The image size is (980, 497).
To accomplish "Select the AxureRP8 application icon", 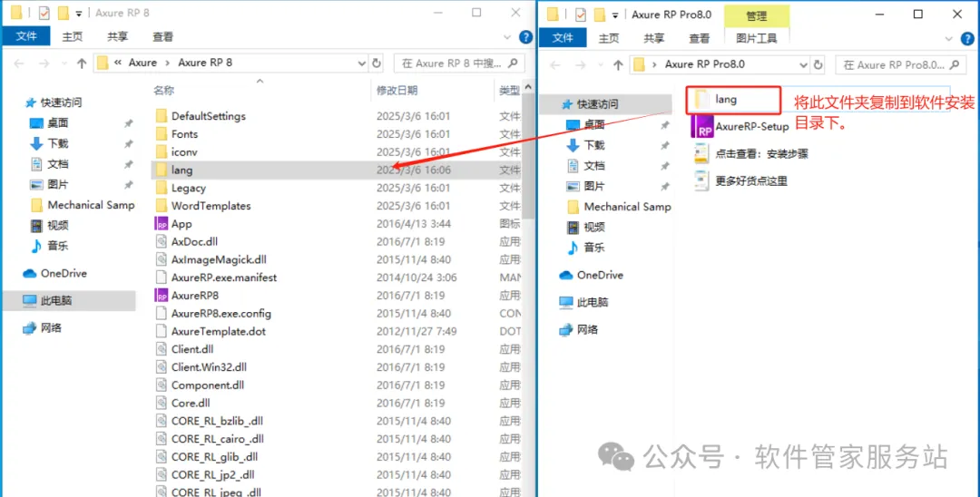I will coord(162,296).
